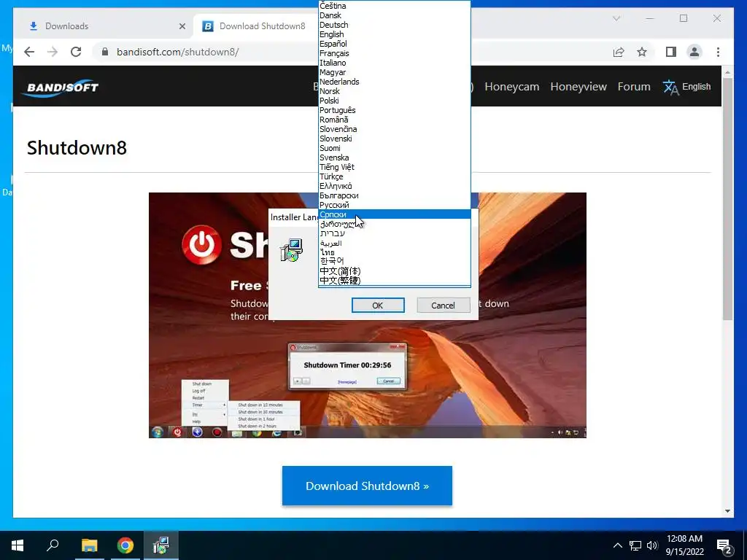Pick Türkçe language option
Screen dimensions: 747x560
coord(395,176)
